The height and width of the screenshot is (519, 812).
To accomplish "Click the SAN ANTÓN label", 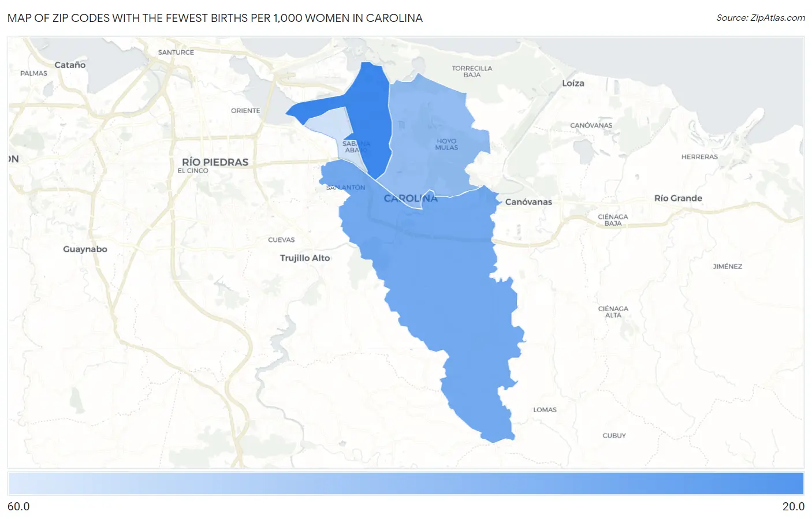I will pos(345,188).
